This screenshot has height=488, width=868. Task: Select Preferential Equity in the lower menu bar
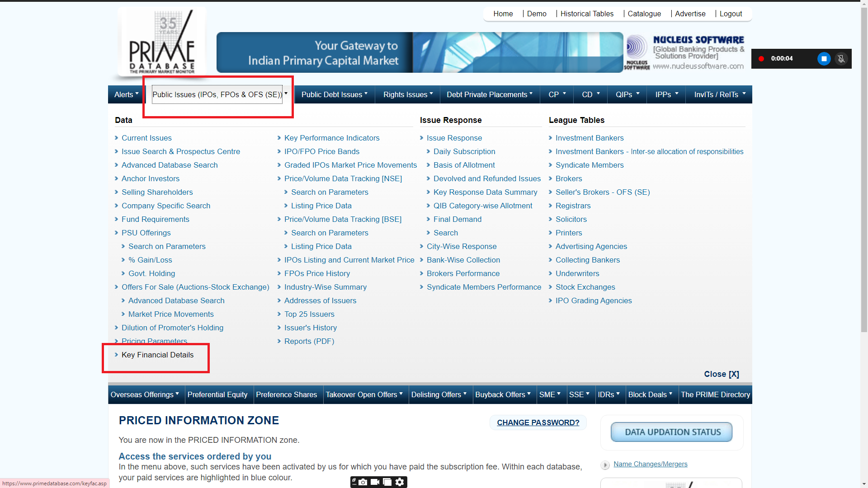click(x=217, y=394)
